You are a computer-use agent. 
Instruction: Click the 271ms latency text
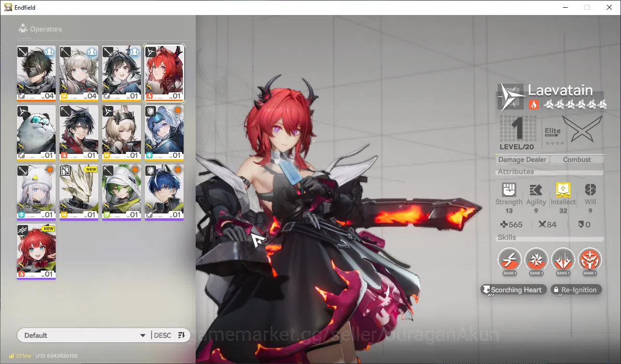click(23, 356)
